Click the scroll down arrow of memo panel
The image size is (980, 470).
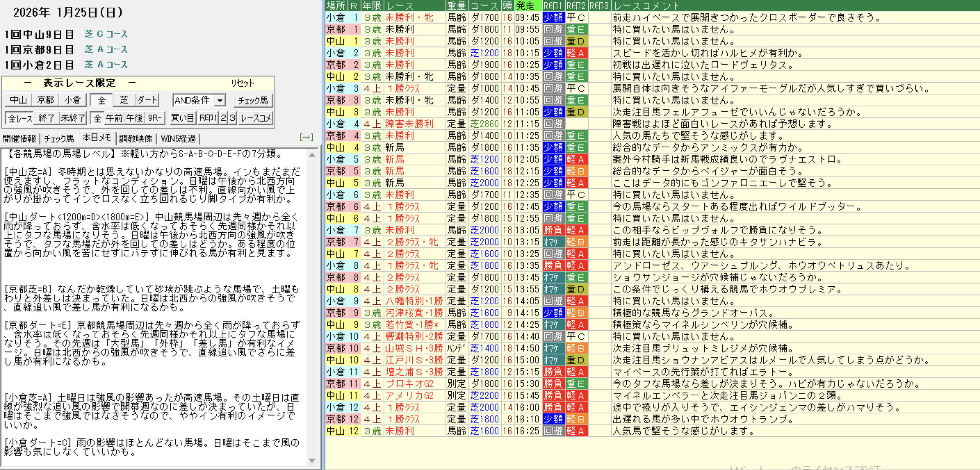tap(312, 460)
